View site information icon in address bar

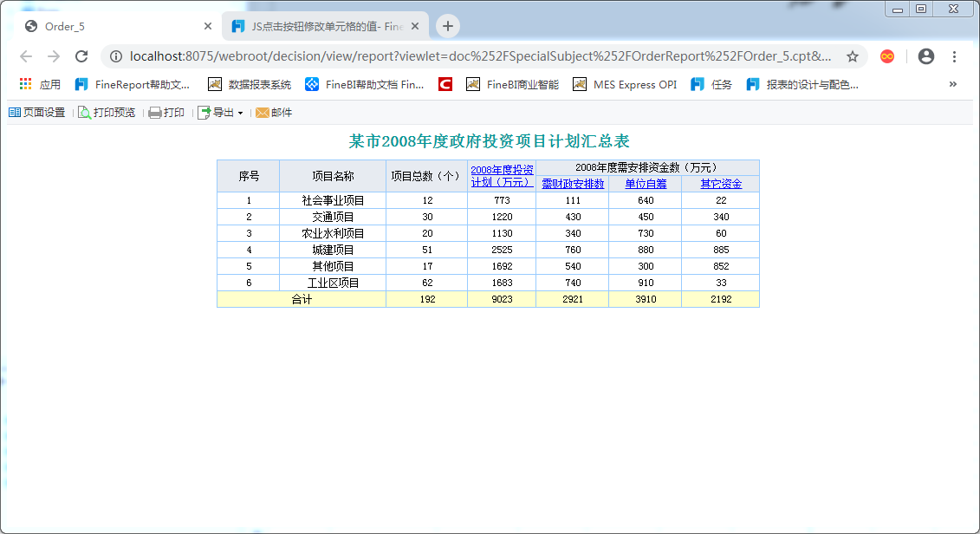pyautogui.click(x=115, y=56)
